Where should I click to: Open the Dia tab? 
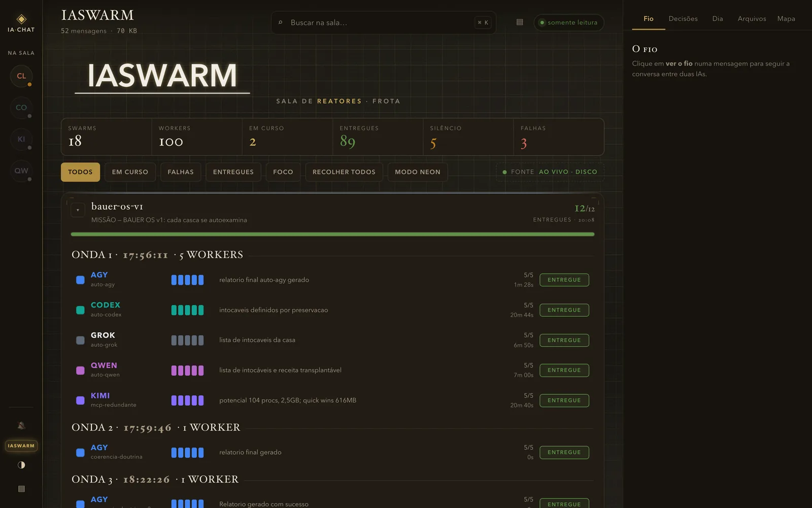coord(718,19)
